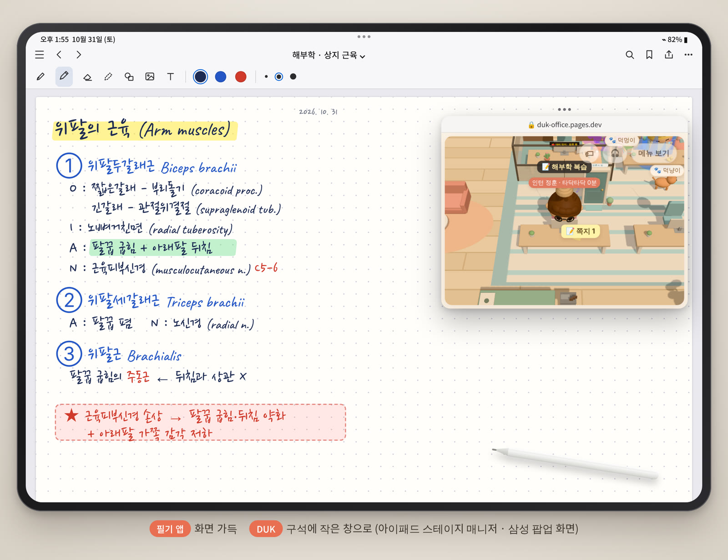This screenshot has height=560, width=728.
Task: Go forward with the right arrow
Action: [x=79, y=55]
